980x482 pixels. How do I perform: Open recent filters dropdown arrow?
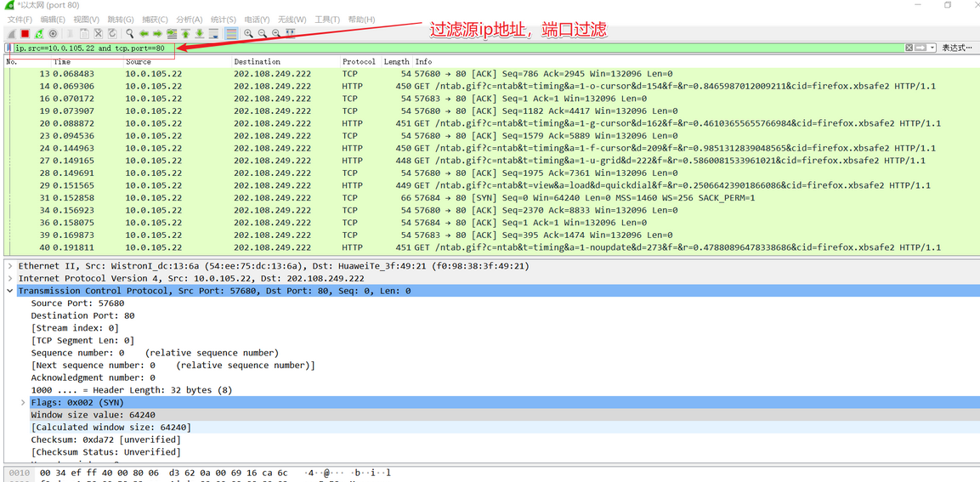click(932, 48)
